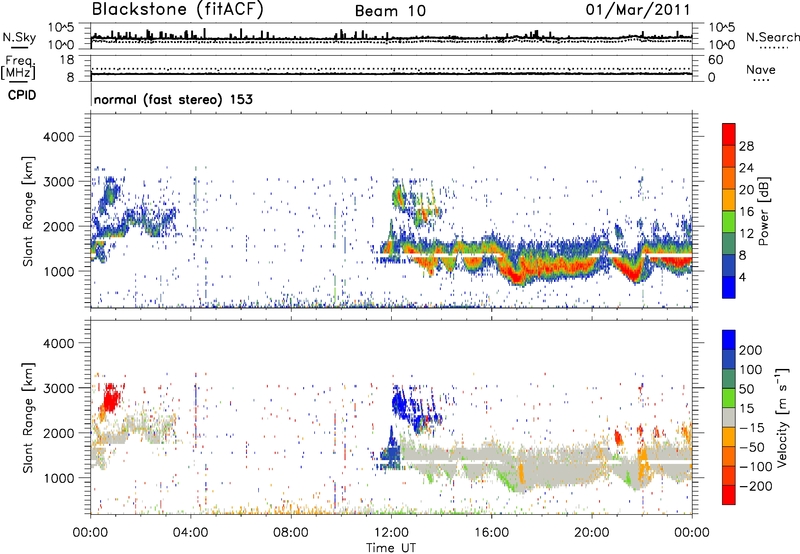Screen dimensions: 800x554
Task: Click the "2000" tick in the power panel
Action: [x=59, y=226]
